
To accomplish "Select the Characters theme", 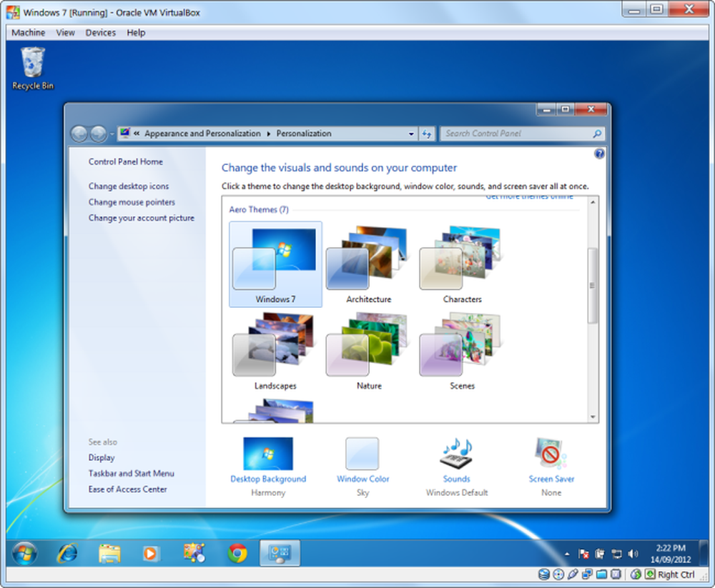I will click(462, 264).
